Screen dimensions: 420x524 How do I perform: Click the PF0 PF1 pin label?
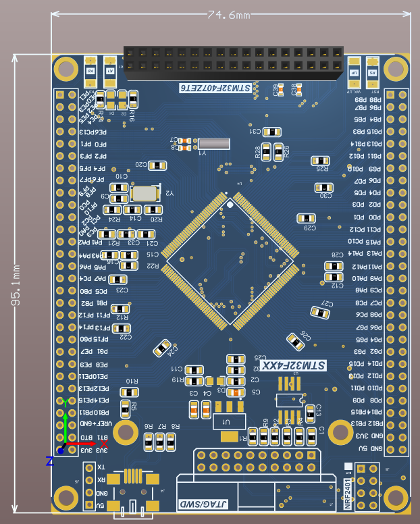tap(94, 145)
